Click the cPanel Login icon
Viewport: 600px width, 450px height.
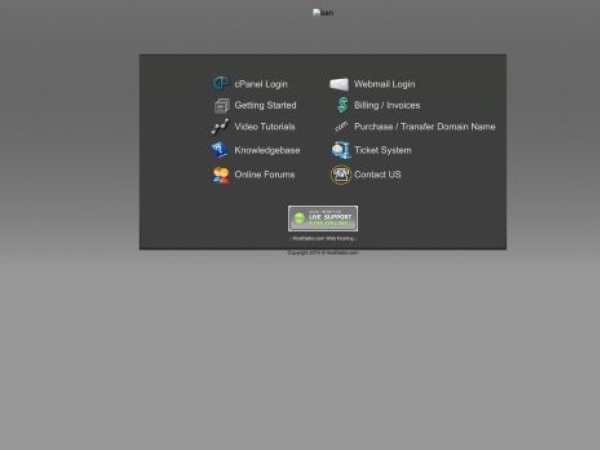[x=220, y=84]
